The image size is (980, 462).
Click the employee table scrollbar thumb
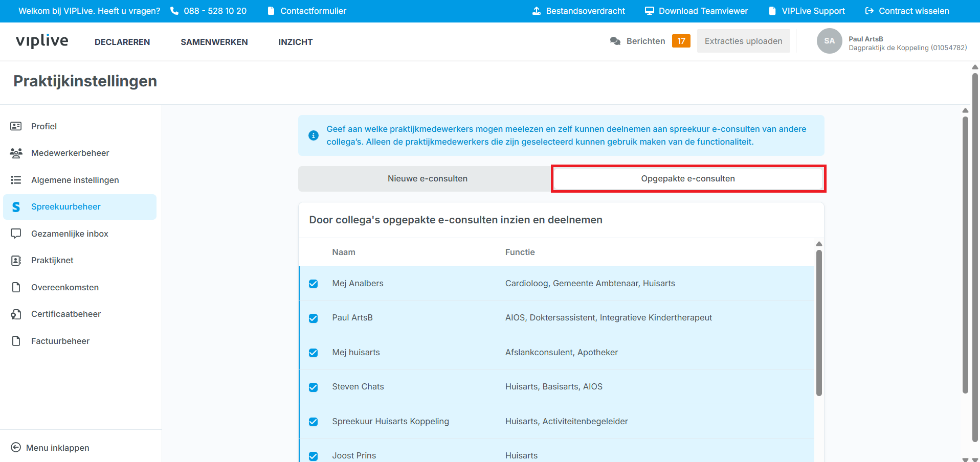pyautogui.click(x=819, y=323)
